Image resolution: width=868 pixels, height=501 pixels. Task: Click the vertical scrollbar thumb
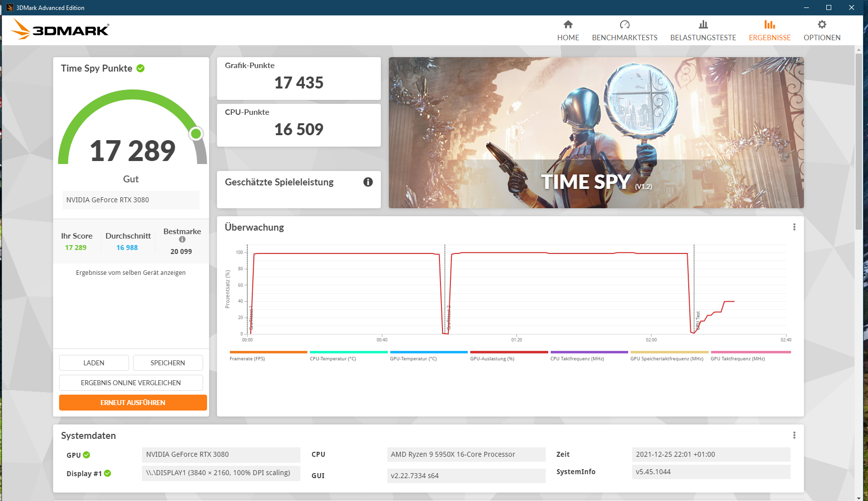click(859, 142)
